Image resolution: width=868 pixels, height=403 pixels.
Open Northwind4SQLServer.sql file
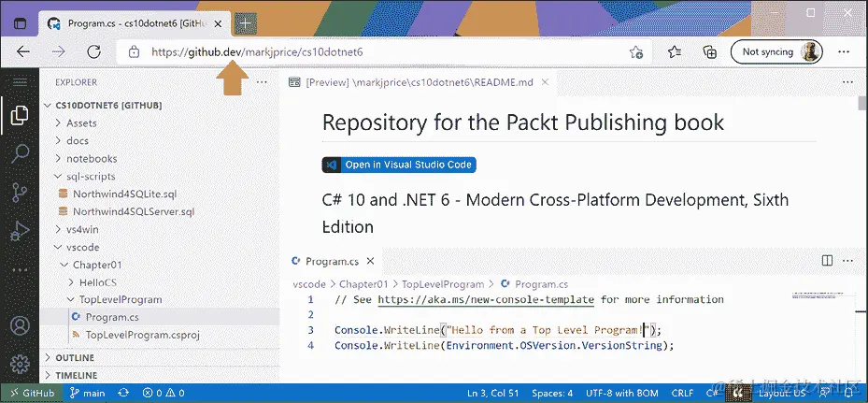click(x=160, y=211)
